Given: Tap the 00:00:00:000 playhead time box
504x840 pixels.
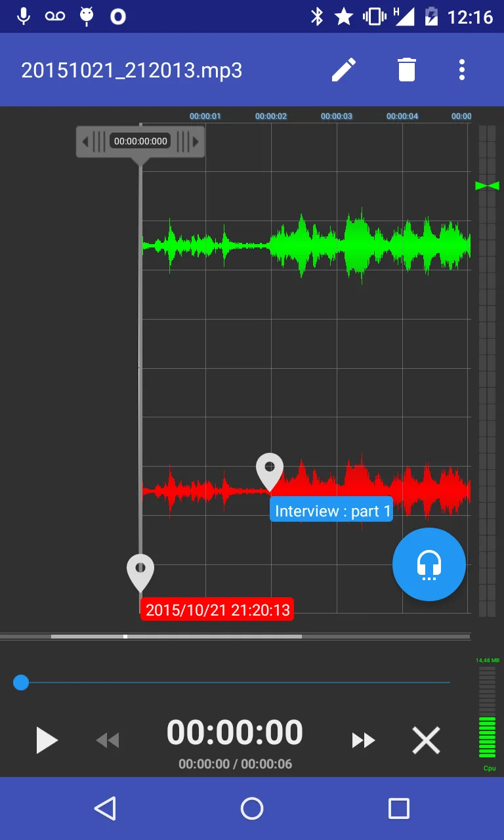Looking at the screenshot, I should click(x=140, y=141).
